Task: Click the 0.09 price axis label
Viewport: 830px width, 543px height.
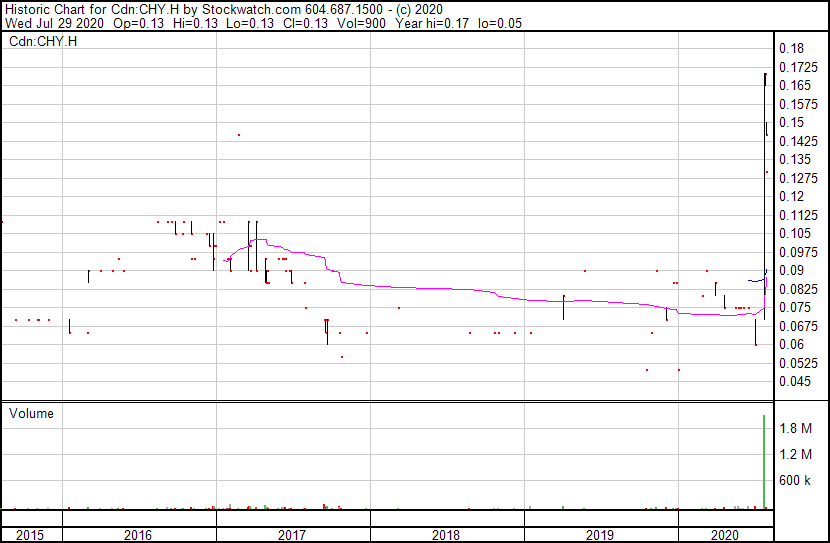Action: pos(791,270)
